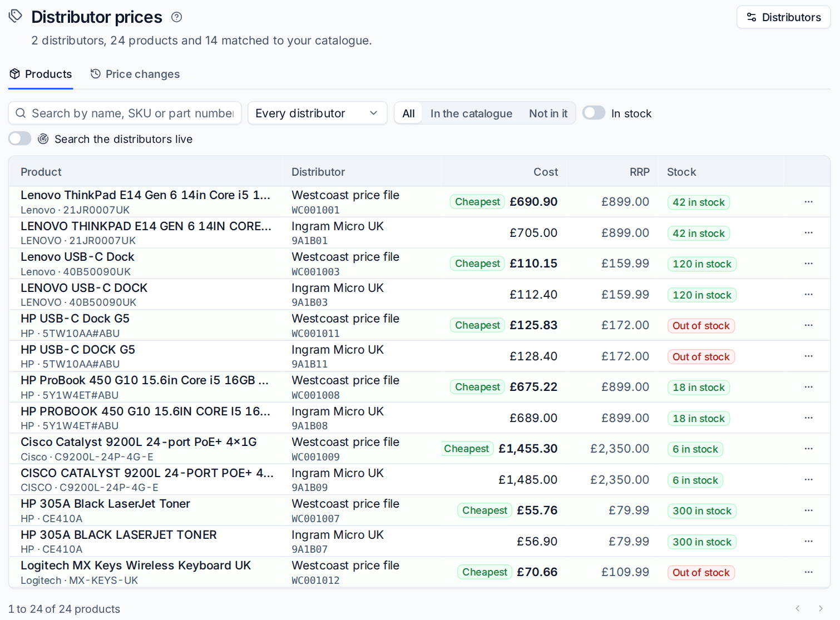Sort by the Distributor column header
This screenshot has width=840, height=620.
(318, 172)
